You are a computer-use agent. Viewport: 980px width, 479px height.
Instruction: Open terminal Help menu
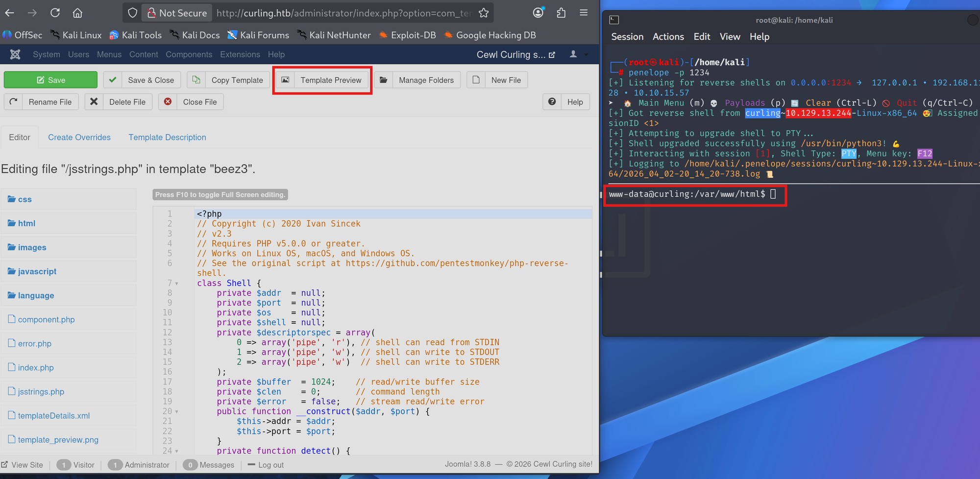tap(759, 37)
